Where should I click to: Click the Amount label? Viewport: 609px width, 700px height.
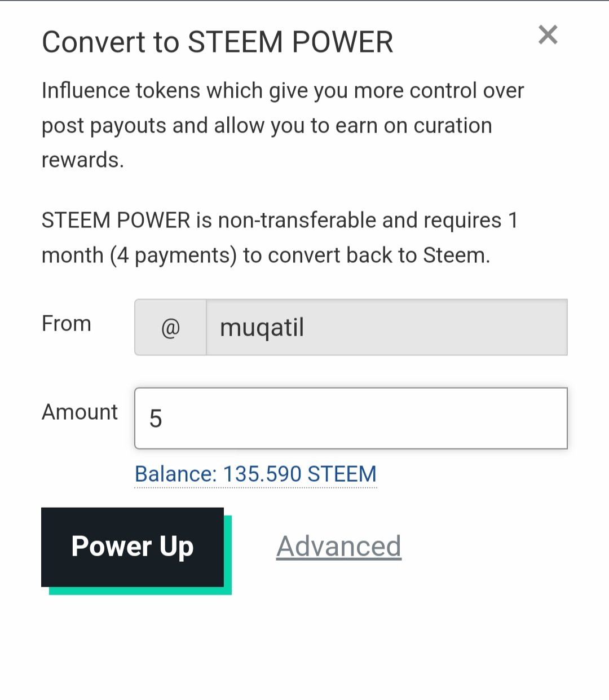click(80, 412)
